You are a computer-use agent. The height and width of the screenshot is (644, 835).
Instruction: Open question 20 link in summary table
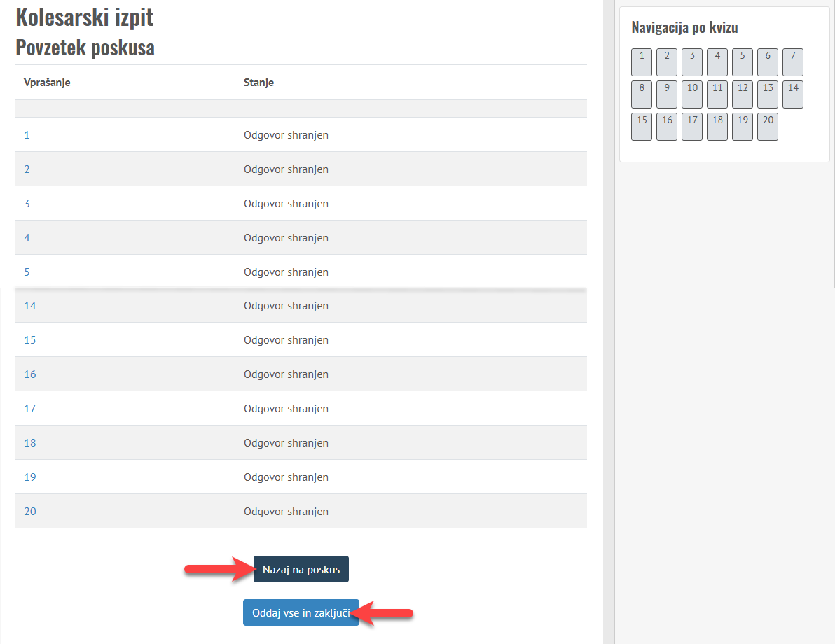(x=30, y=512)
